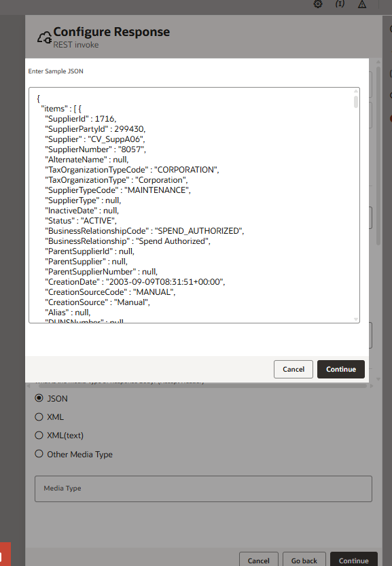This screenshot has width=392, height=566.
Task: Click the JSON textarea scroll-up arrow
Action: click(356, 90)
